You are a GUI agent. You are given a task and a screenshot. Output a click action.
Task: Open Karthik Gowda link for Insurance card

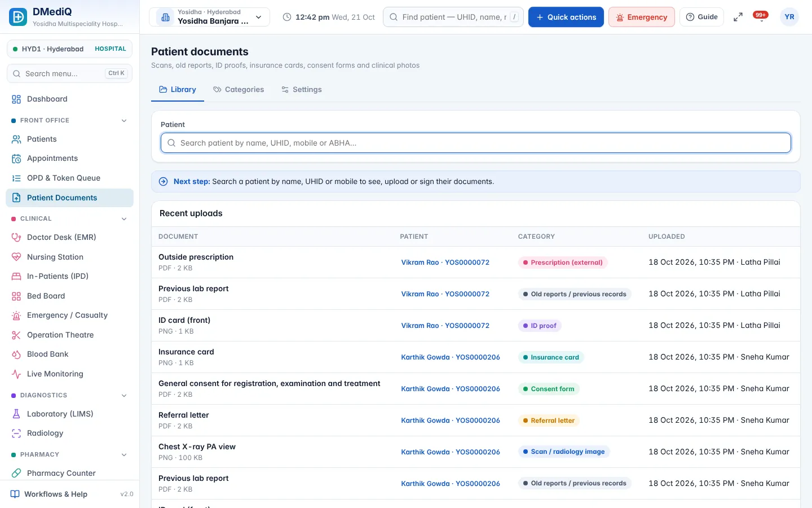point(451,357)
